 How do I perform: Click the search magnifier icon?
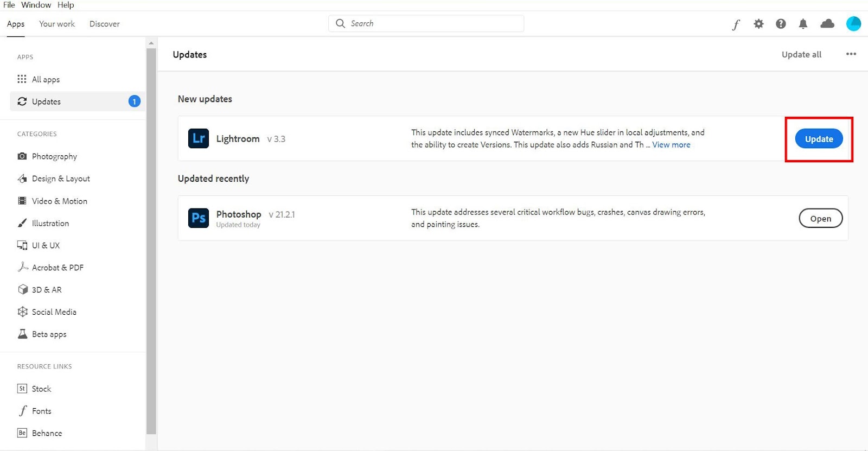pos(340,23)
